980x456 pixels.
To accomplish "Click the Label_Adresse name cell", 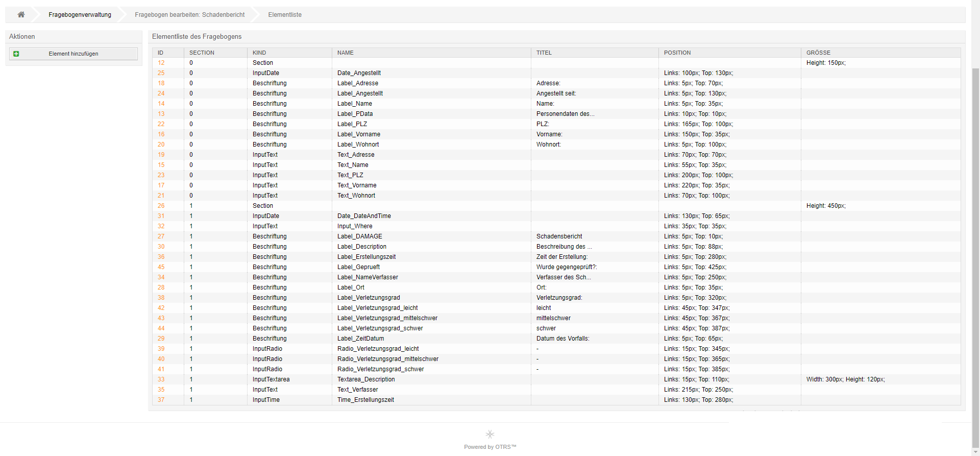I will (431, 83).
